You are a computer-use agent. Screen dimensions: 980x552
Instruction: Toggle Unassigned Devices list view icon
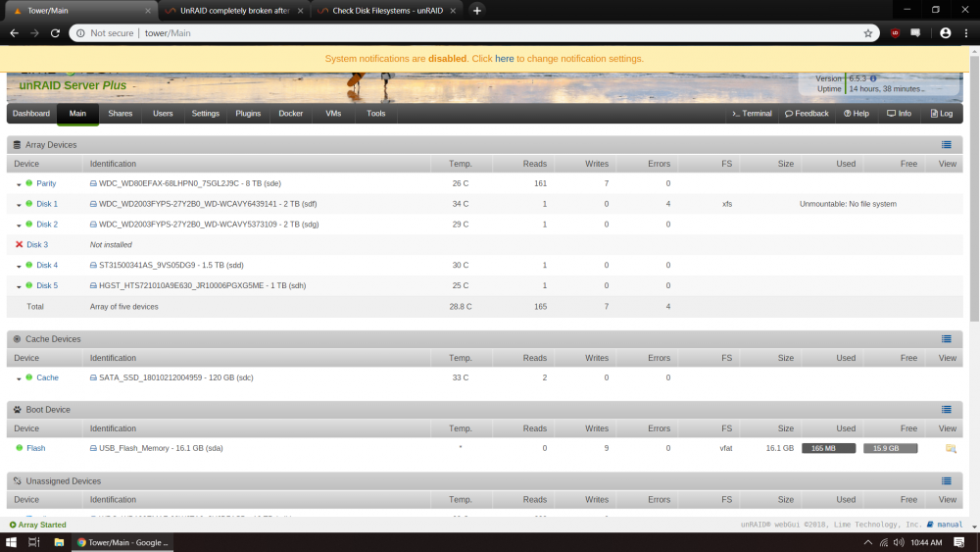pyautogui.click(x=947, y=481)
